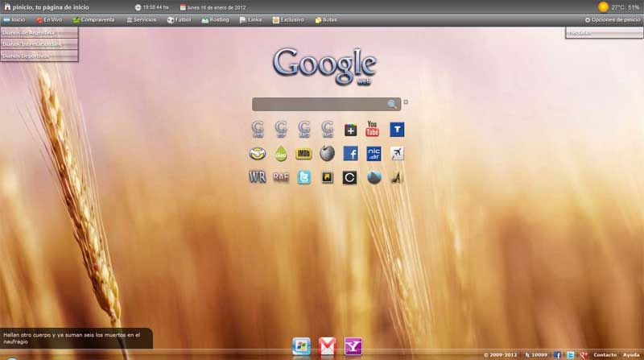The image size is (644, 360).
Task: Open the nic.ar shortcut icon
Action: coord(374,154)
